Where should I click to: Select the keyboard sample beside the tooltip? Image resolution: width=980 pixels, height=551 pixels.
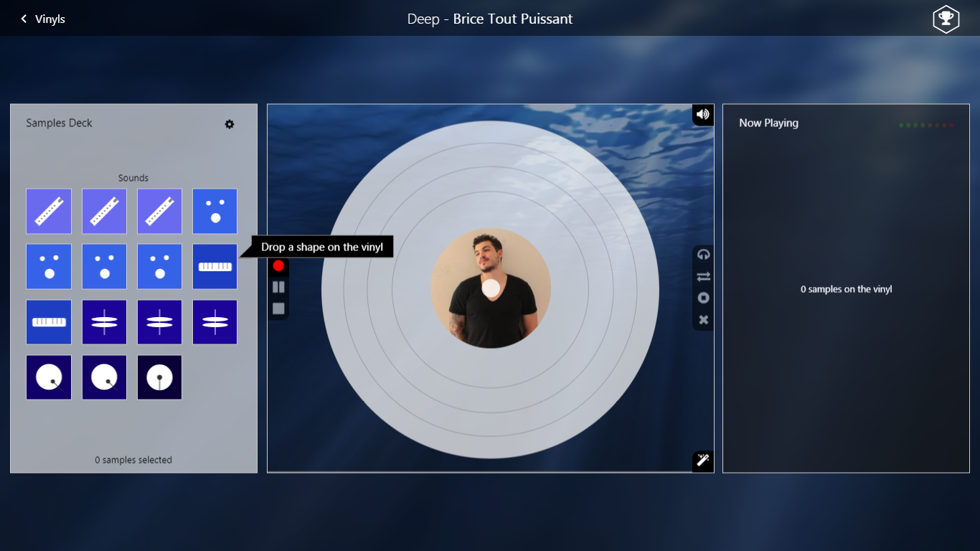215,267
